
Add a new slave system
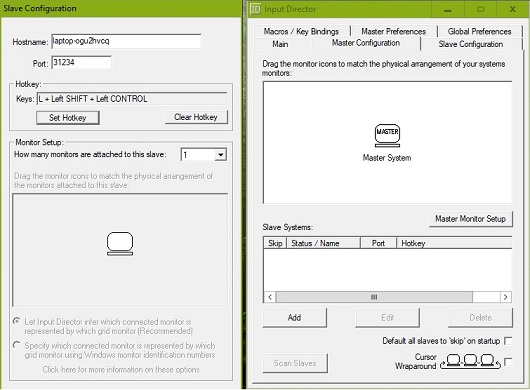click(294, 317)
